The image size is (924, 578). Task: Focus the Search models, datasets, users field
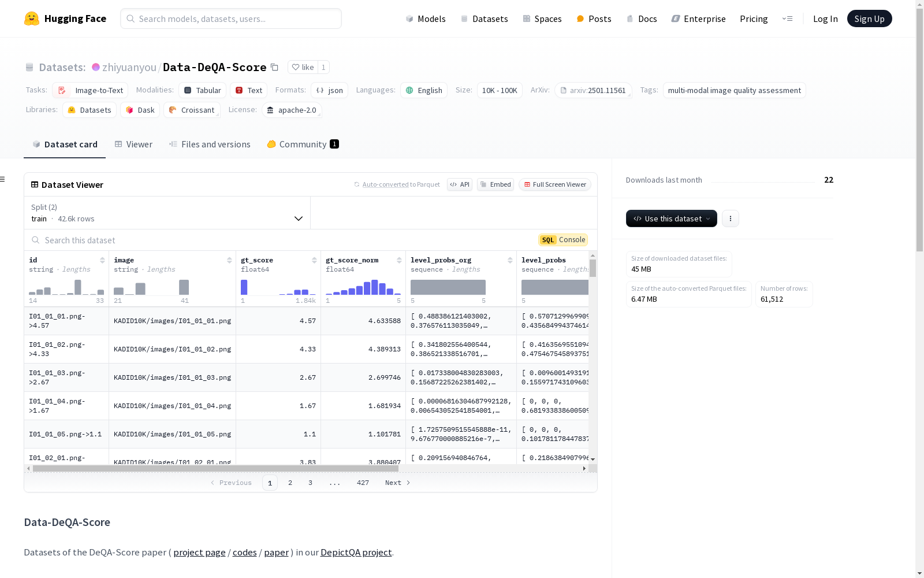tap(231, 18)
